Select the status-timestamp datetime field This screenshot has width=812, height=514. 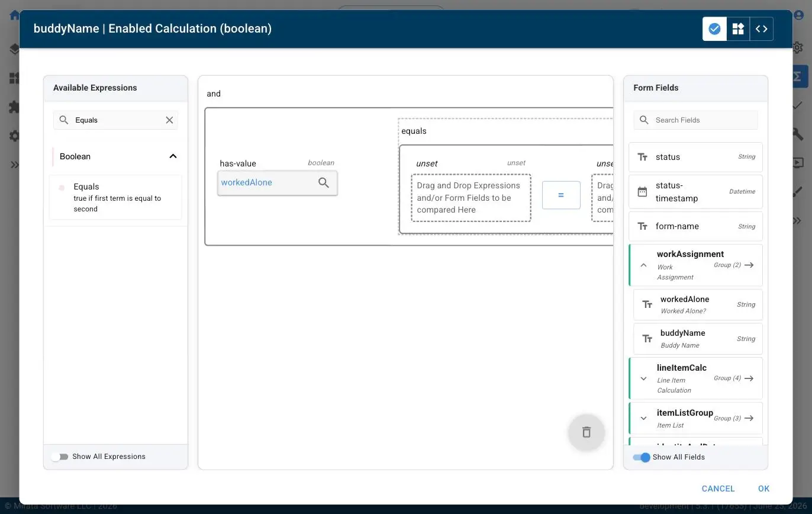[x=695, y=192]
